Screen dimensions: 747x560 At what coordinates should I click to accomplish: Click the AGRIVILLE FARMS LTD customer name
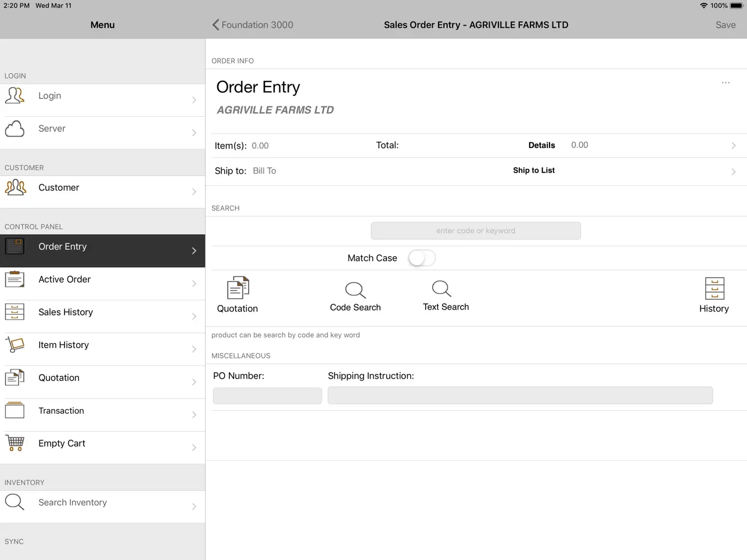(275, 110)
